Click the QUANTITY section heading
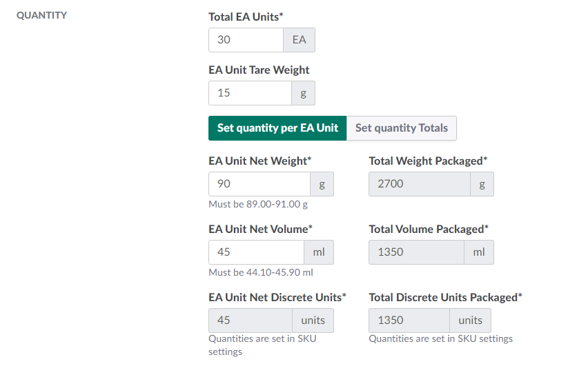 tap(41, 15)
